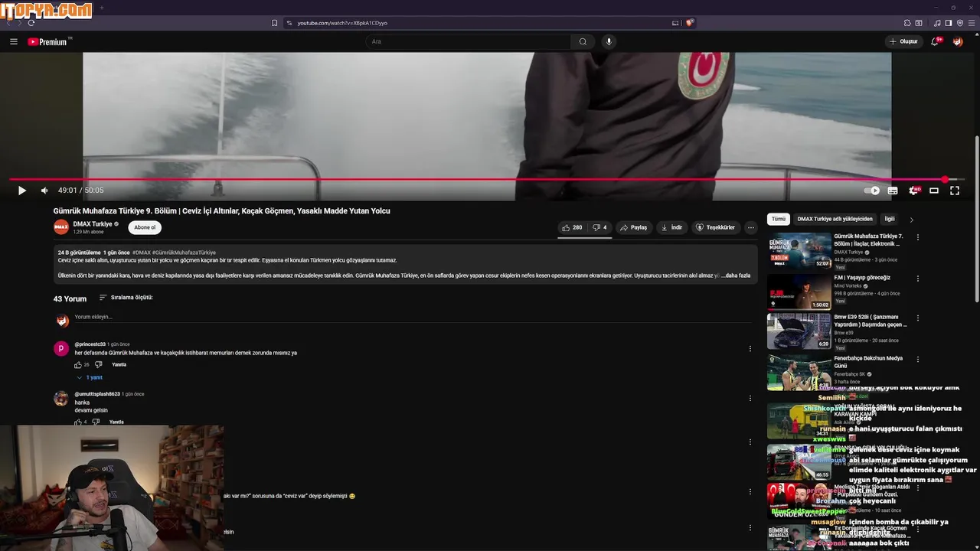
Task: Click the 'Teşekkürler' thanks button
Action: [715, 227]
